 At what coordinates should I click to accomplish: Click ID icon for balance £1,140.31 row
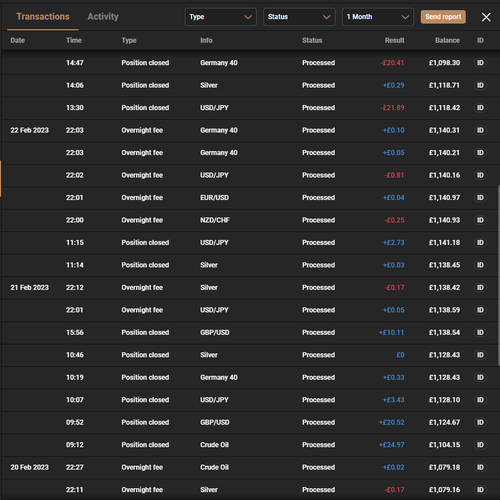(480, 130)
